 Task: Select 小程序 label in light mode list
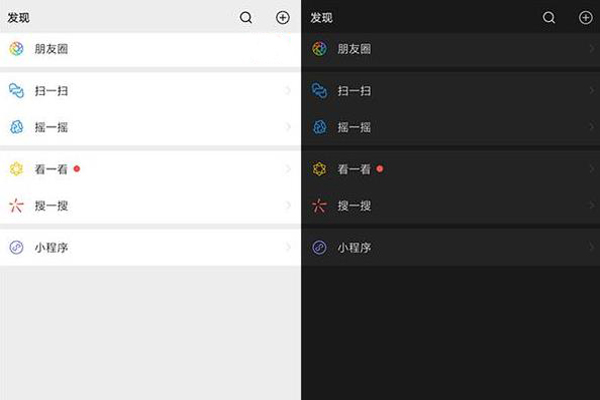[x=51, y=248]
